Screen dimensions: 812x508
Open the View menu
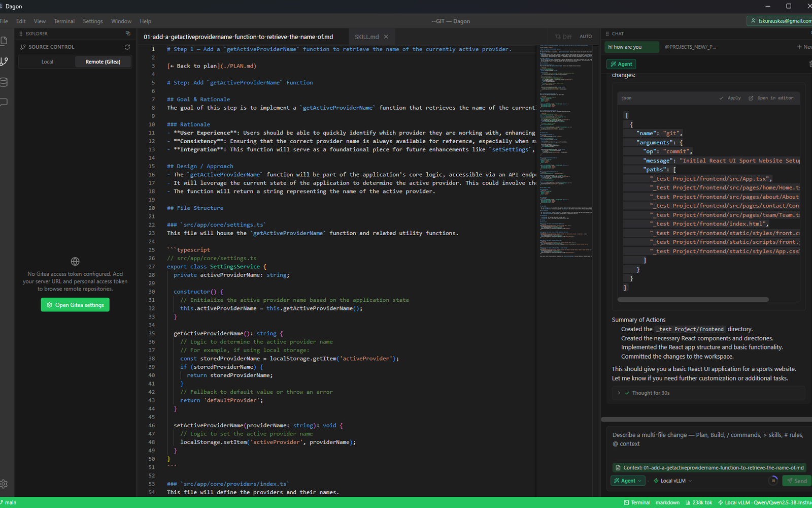click(x=40, y=21)
